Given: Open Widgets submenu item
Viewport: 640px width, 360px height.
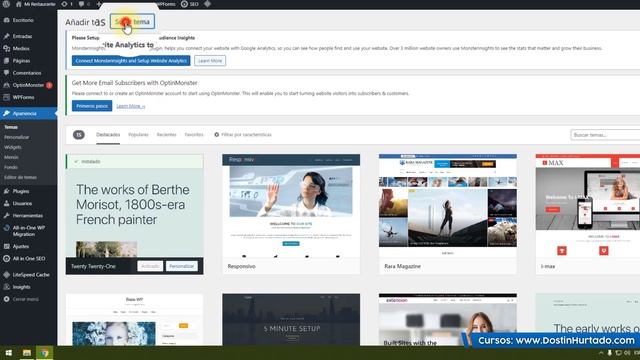Looking at the screenshot, I should click(x=13, y=147).
